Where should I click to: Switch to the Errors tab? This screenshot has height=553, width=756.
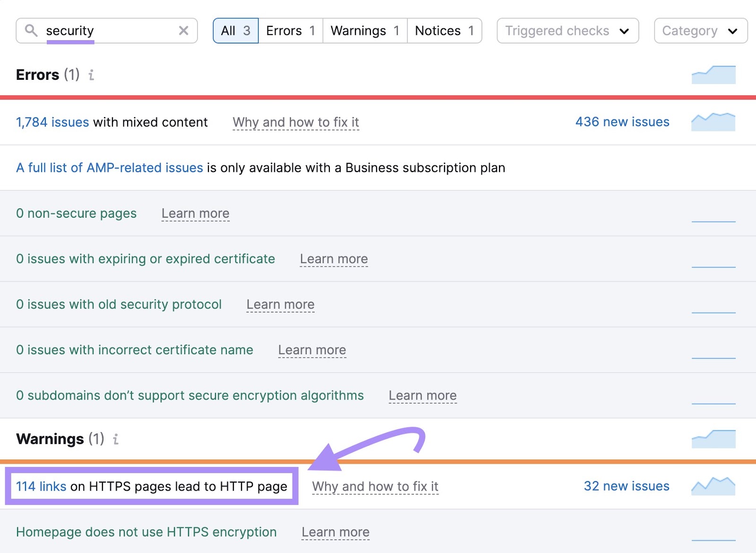point(290,30)
